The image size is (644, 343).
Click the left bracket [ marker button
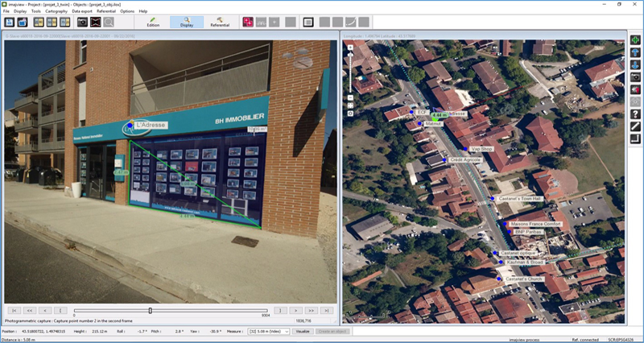(x=60, y=311)
